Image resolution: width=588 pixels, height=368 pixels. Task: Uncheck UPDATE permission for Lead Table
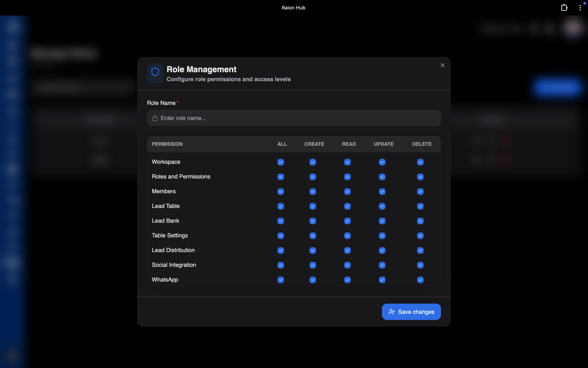pos(382,206)
